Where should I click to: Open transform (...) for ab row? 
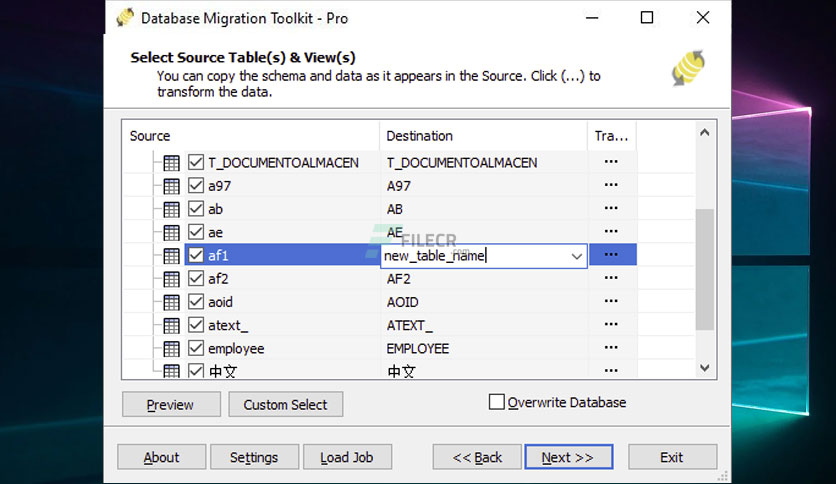tap(611, 208)
